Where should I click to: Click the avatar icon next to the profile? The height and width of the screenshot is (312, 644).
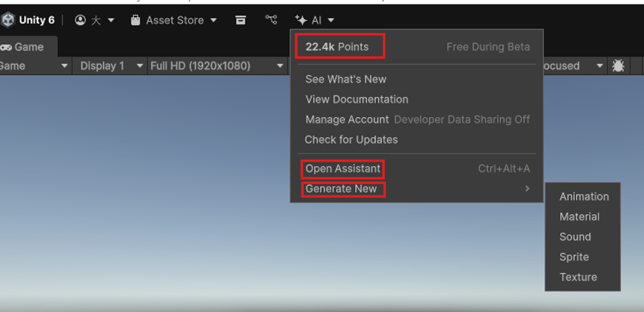click(x=95, y=20)
